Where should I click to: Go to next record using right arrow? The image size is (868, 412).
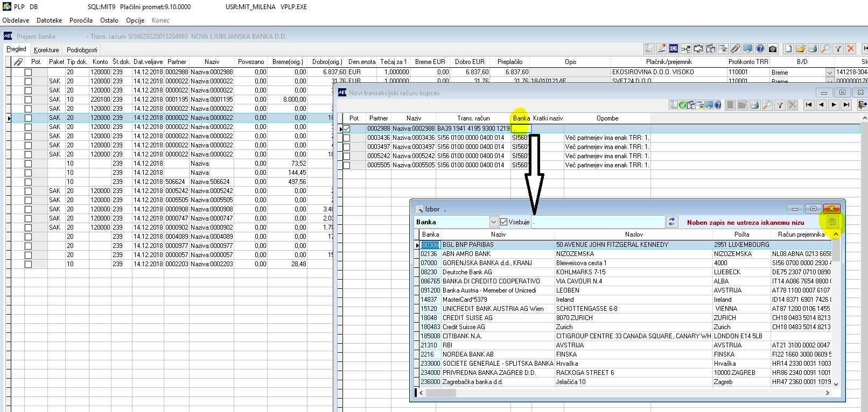834,105
